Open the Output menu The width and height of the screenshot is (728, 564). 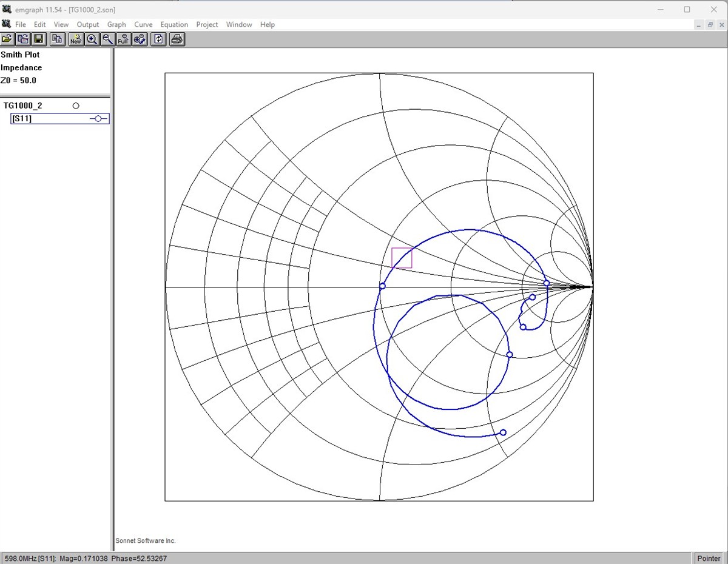[x=88, y=25]
